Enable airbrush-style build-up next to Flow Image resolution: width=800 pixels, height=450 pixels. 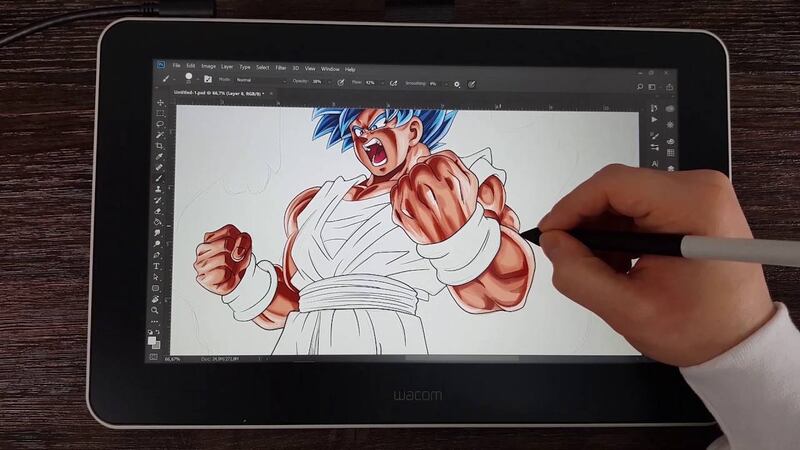point(393,79)
